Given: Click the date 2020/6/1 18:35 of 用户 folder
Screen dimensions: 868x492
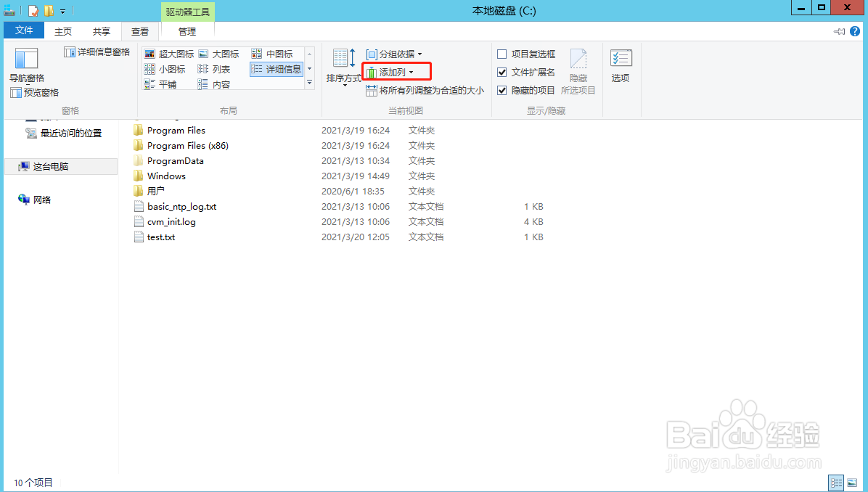Looking at the screenshot, I should tap(353, 191).
